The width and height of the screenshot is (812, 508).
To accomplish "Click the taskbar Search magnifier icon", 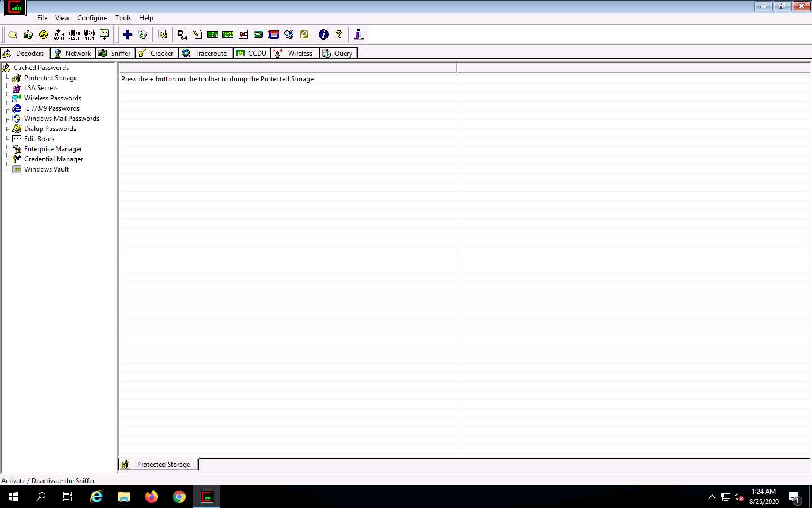I will point(41,497).
